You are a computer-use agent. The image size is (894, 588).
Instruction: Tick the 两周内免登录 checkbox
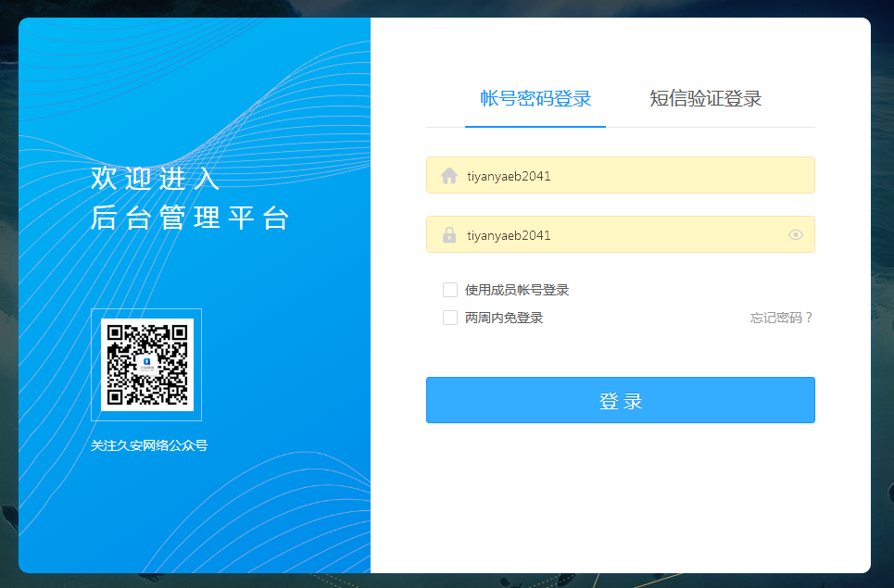coord(450,318)
